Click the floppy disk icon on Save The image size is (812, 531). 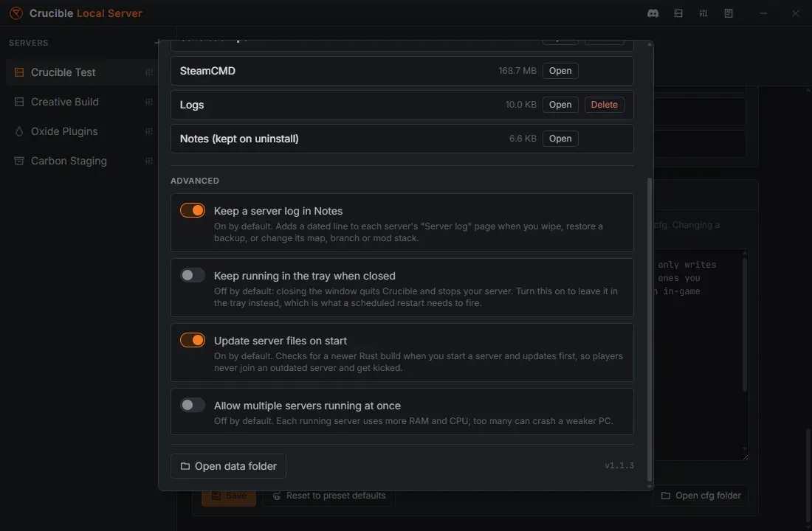coord(216,496)
